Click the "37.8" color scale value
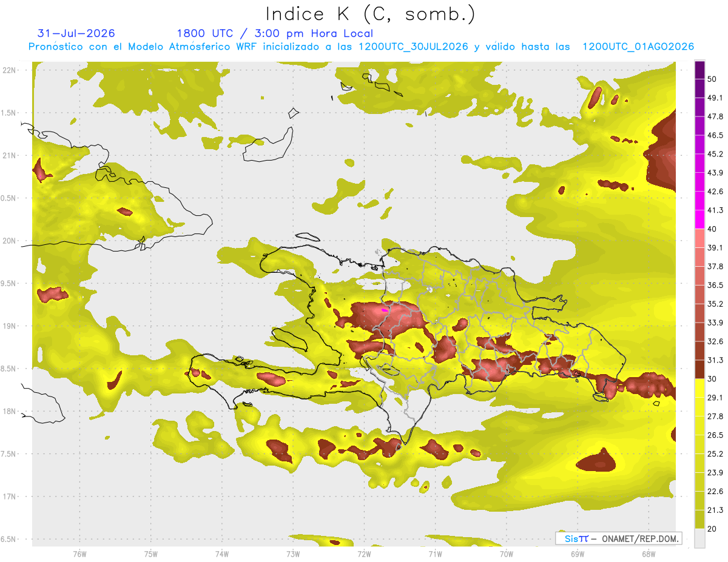 coord(715,266)
